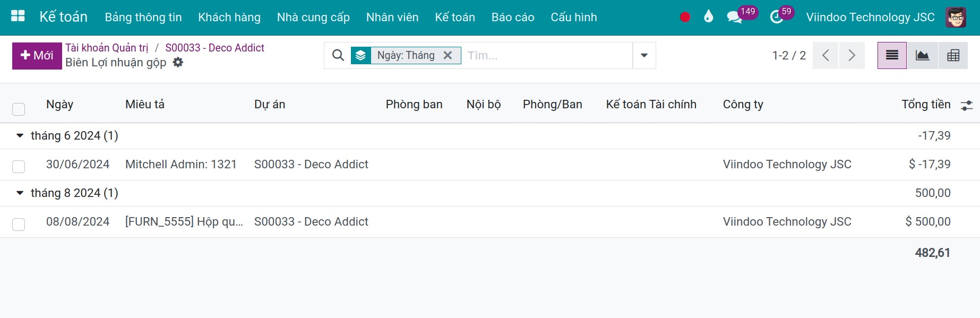Click the search magnifier icon
The image size is (980, 318).
338,55
